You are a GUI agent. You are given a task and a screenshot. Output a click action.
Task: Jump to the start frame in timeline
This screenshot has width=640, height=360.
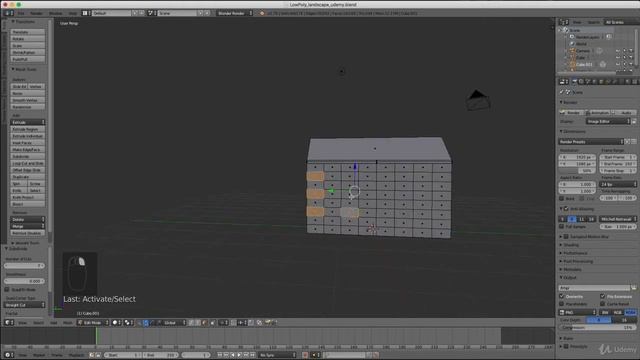point(220,355)
